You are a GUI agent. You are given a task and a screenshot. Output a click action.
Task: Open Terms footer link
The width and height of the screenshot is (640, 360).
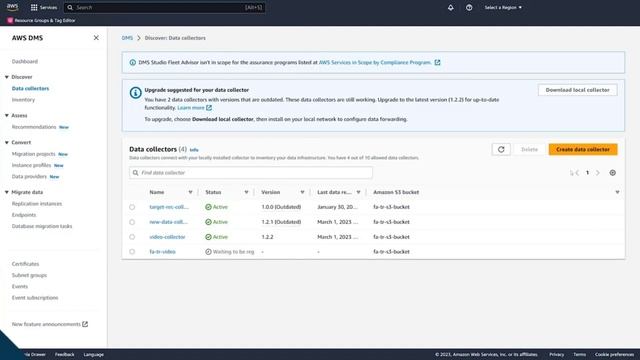[579, 354]
